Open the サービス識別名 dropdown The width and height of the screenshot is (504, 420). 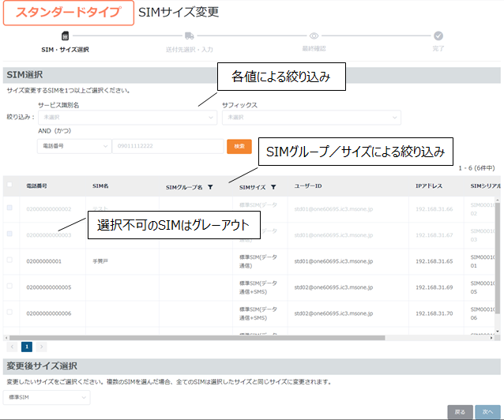point(128,118)
